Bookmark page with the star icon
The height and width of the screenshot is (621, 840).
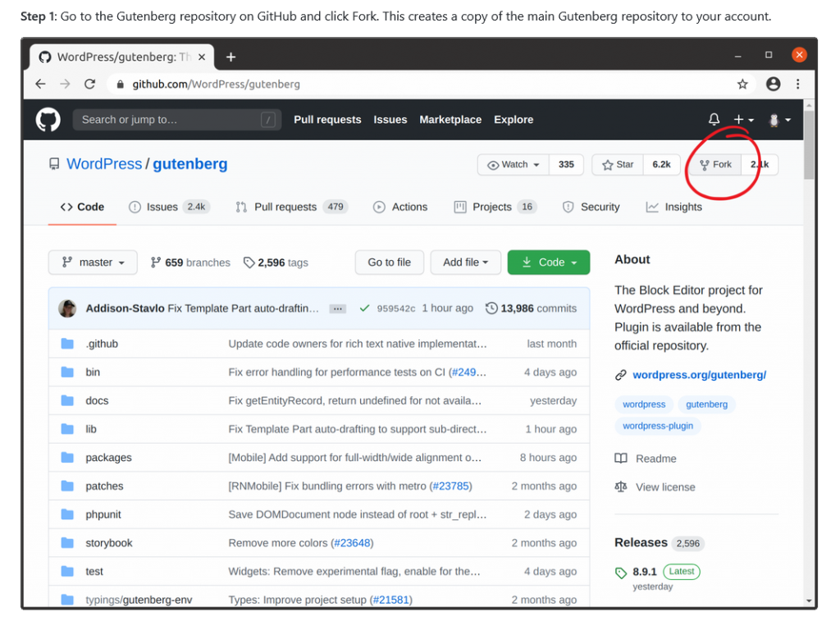coord(742,84)
